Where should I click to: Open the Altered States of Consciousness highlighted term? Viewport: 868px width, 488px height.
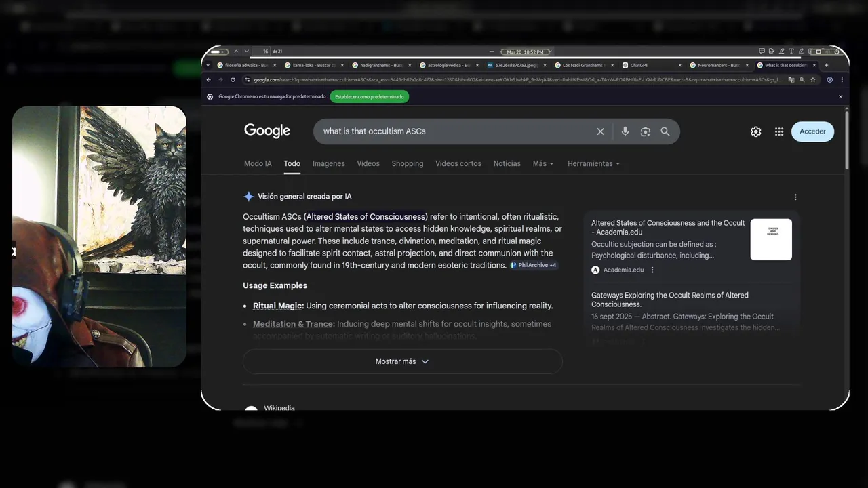[x=366, y=217]
